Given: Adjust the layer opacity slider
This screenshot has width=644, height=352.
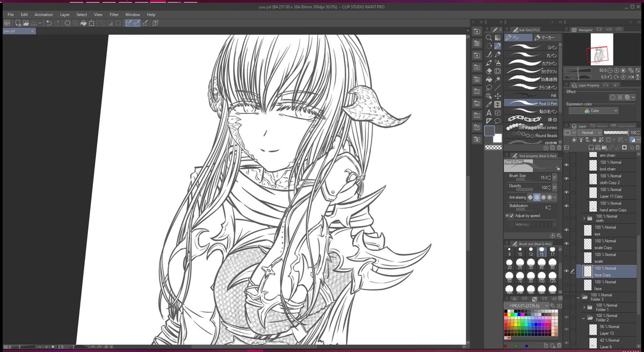Looking at the screenshot, I should pos(616,133).
